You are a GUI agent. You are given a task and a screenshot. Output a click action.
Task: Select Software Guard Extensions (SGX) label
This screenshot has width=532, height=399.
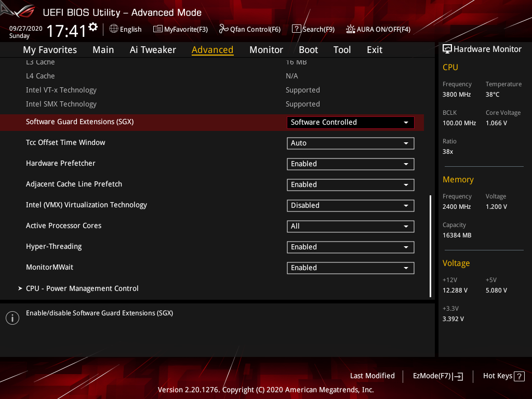[x=79, y=122]
